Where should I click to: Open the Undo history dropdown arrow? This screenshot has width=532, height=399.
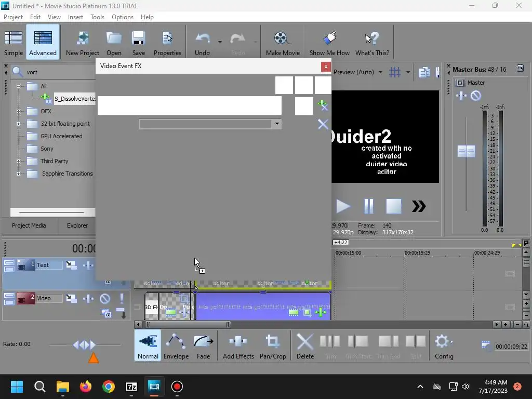220,42
